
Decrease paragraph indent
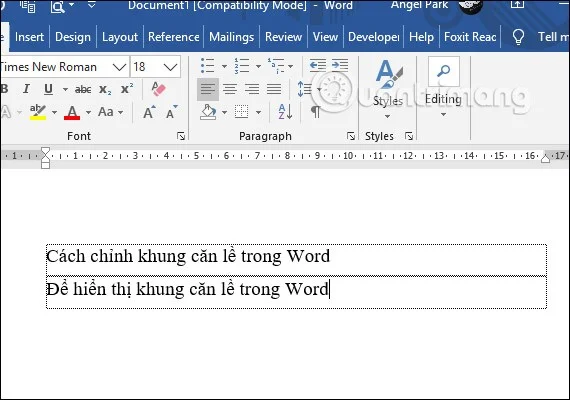318,65
